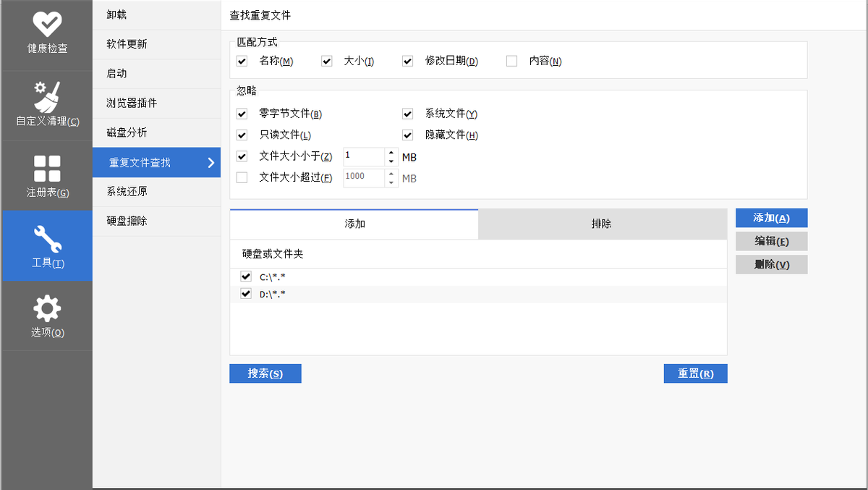Disable the 隐藏文件 ignore option
The height and width of the screenshot is (490, 868).
click(407, 135)
